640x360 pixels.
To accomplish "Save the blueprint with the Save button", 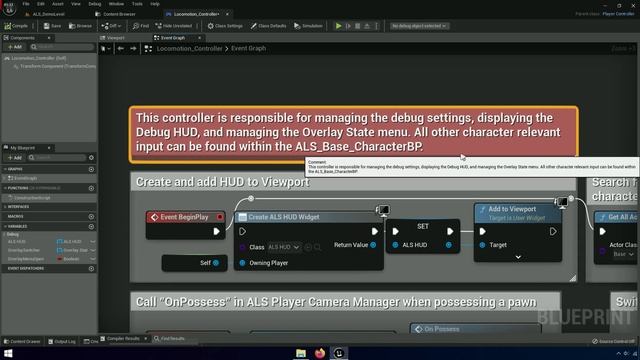I will [52, 26].
